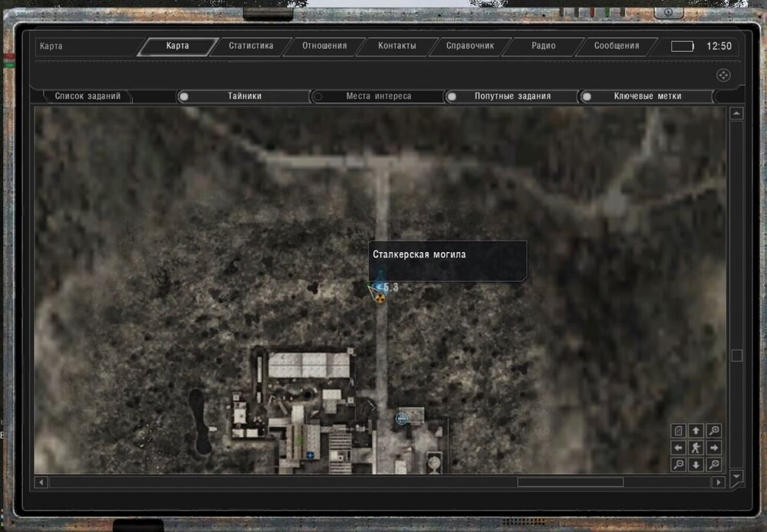
Task: Click the large white-roofed hangar on the map
Action: [308, 365]
